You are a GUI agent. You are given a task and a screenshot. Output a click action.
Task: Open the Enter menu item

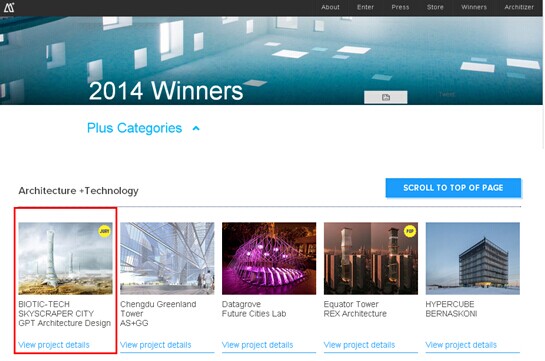tap(365, 7)
